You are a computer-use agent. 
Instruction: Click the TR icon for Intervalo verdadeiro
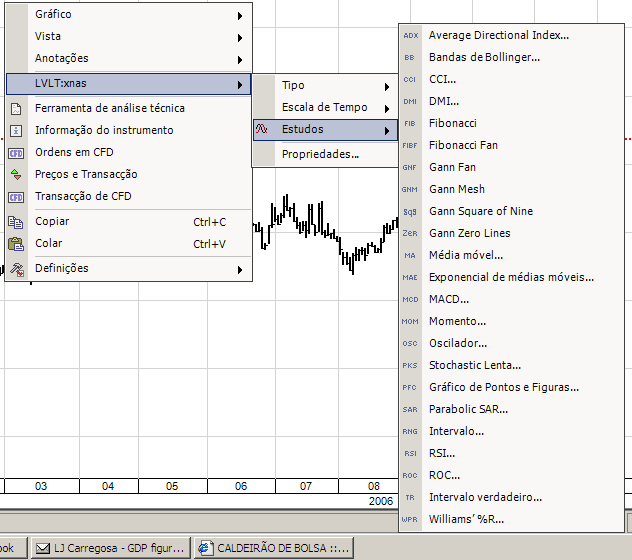point(410,498)
